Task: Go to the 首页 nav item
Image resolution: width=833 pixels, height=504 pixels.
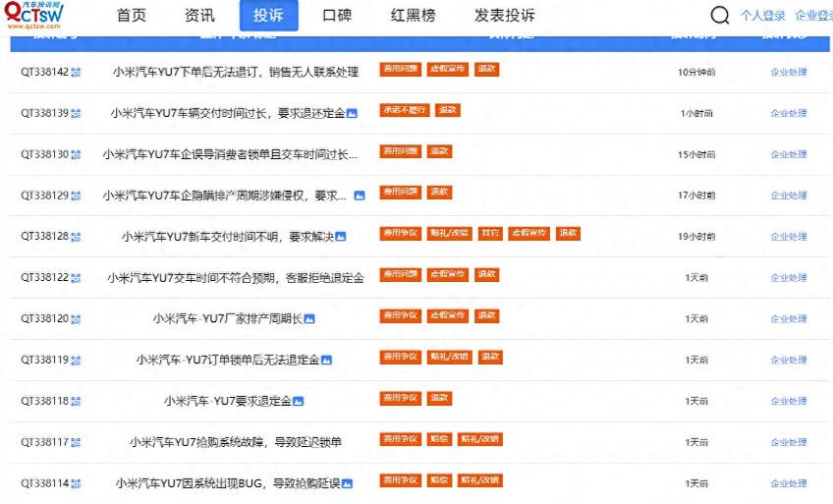Action: point(132,16)
